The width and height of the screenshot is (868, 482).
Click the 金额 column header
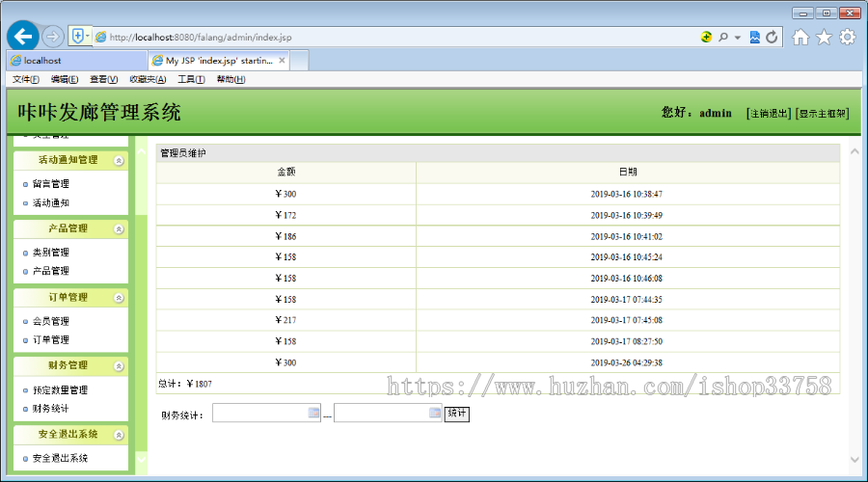[286, 173]
